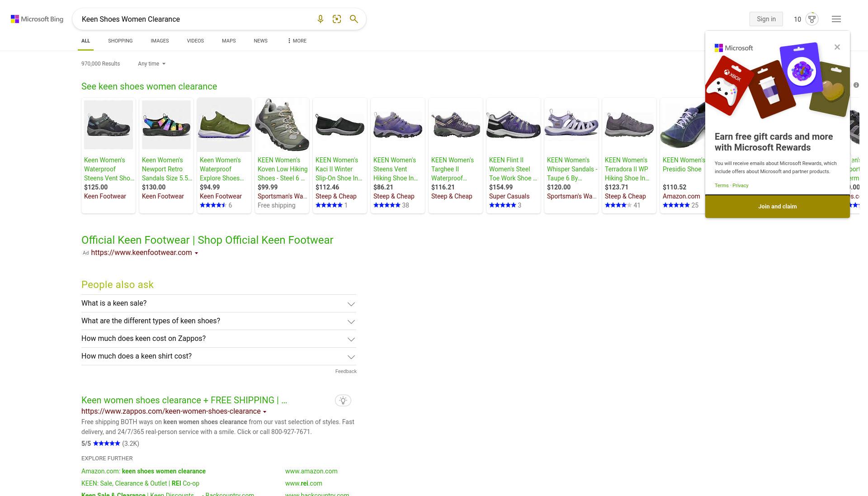The image size is (868, 496).
Task: Expand 'What is a keen sale?' question
Action: [219, 303]
